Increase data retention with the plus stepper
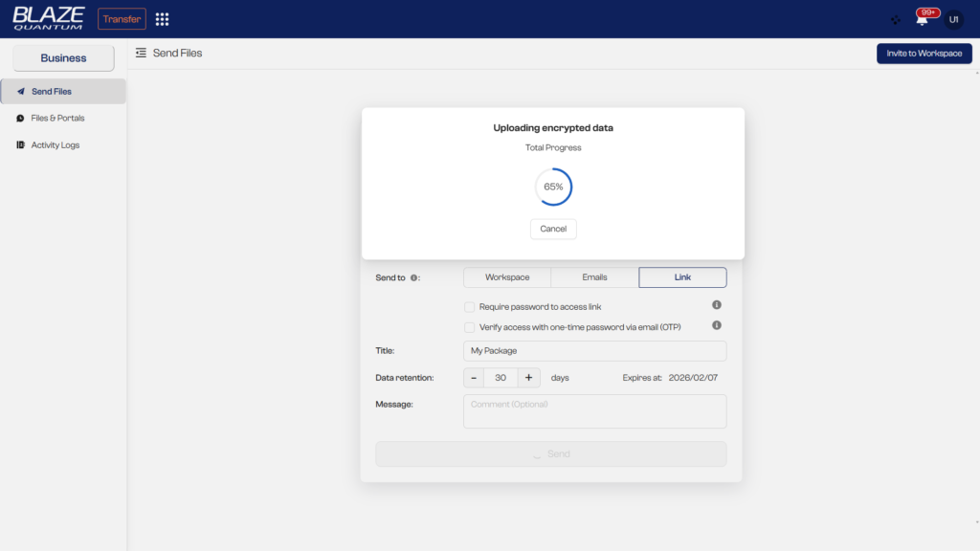The image size is (980, 551). (x=528, y=377)
